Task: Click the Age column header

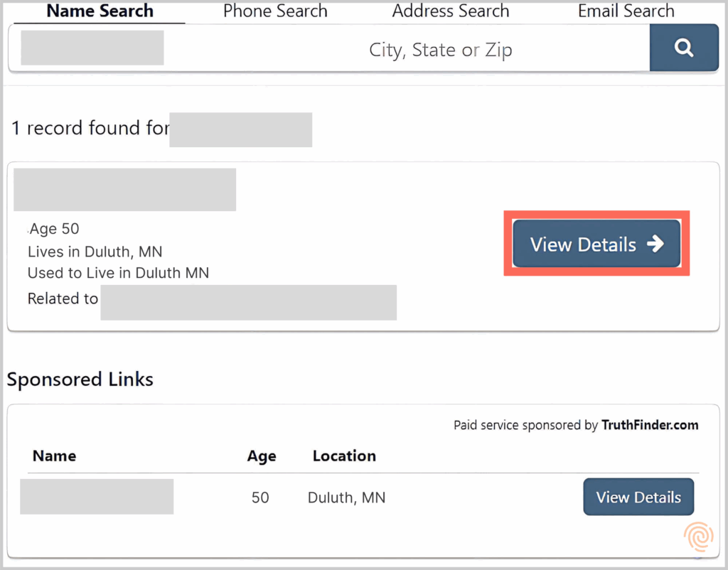Action: pos(262,456)
